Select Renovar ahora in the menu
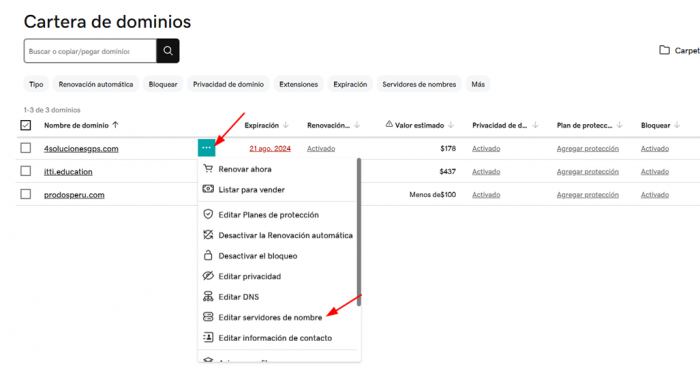Image resolution: width=700 pixels, height=371 pixels. (x=245, y=169)
